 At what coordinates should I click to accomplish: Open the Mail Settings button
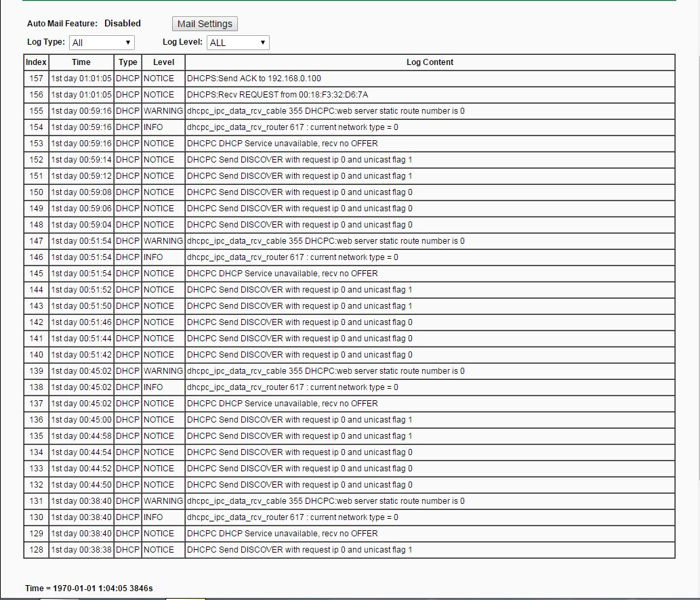[x=205, y=24]
